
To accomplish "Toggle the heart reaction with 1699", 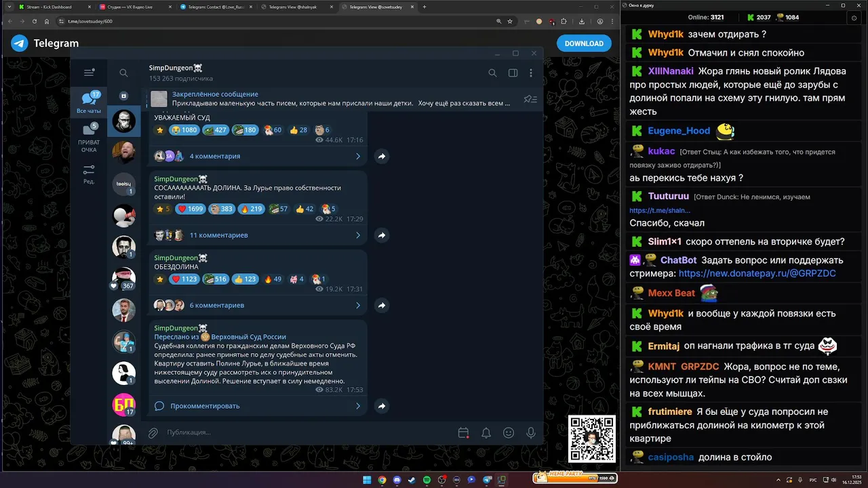I will click(190, 209).
